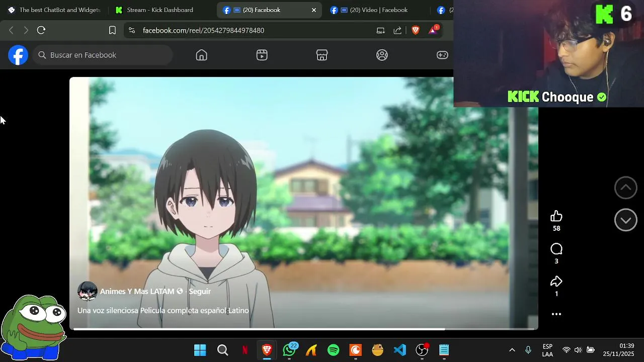The image size is (644, 362).
Task: Open Netflix from the taskbar
Action: click(x=245, y=350)
